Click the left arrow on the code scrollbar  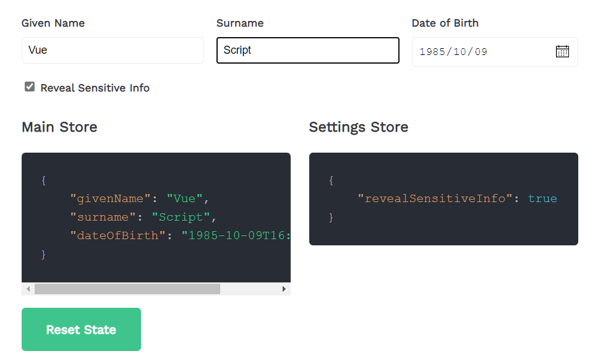[x=28, y=289]
